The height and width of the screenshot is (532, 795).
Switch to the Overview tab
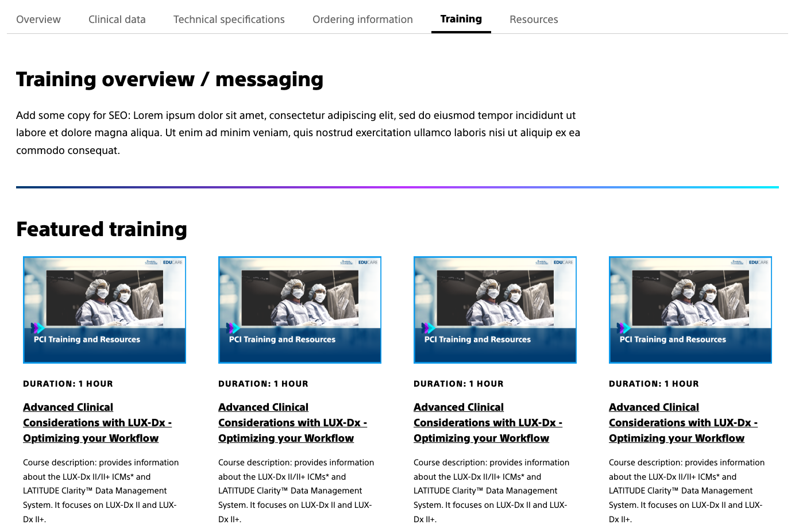(38, 19)
